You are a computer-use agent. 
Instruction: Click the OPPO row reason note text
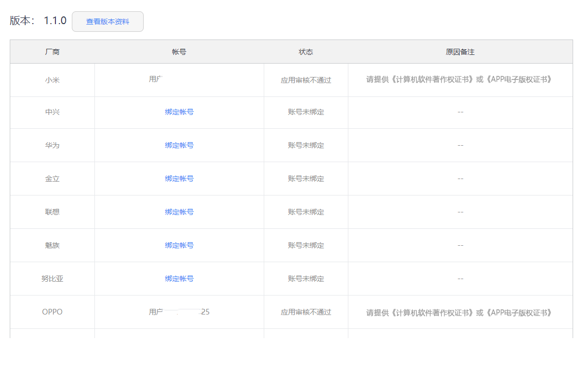tap(459, 312)
